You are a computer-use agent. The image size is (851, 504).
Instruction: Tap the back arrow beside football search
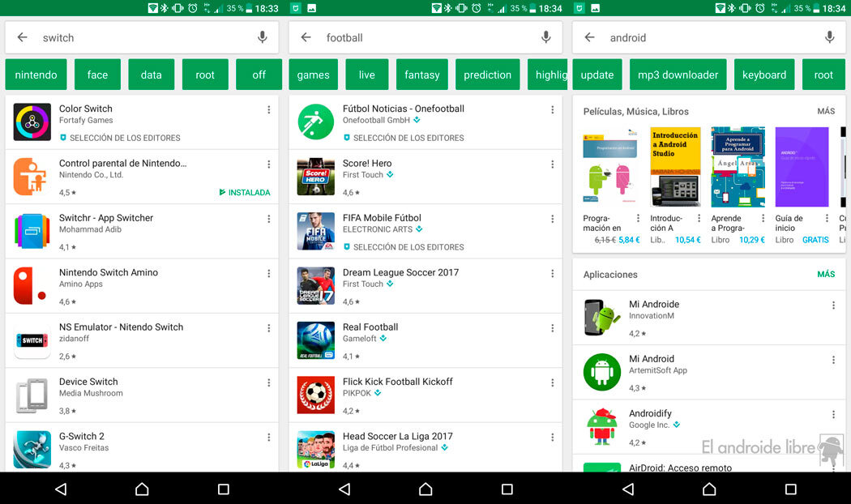(306, 37)
